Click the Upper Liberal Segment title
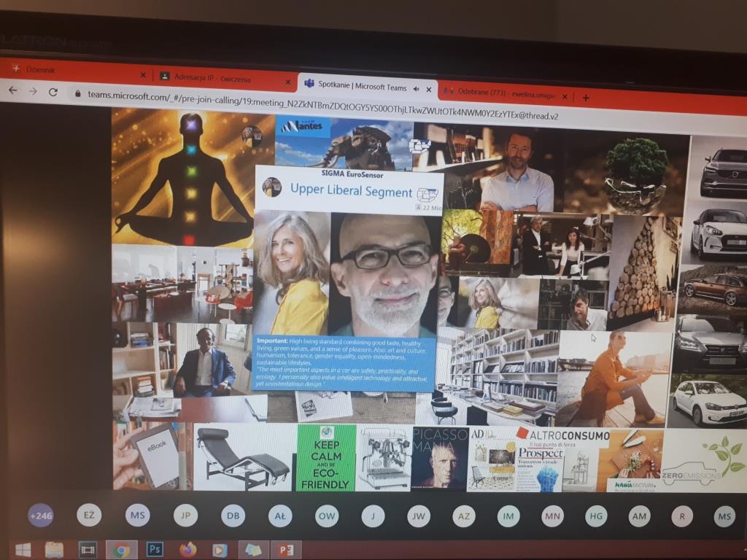 (x=351, y=191)
